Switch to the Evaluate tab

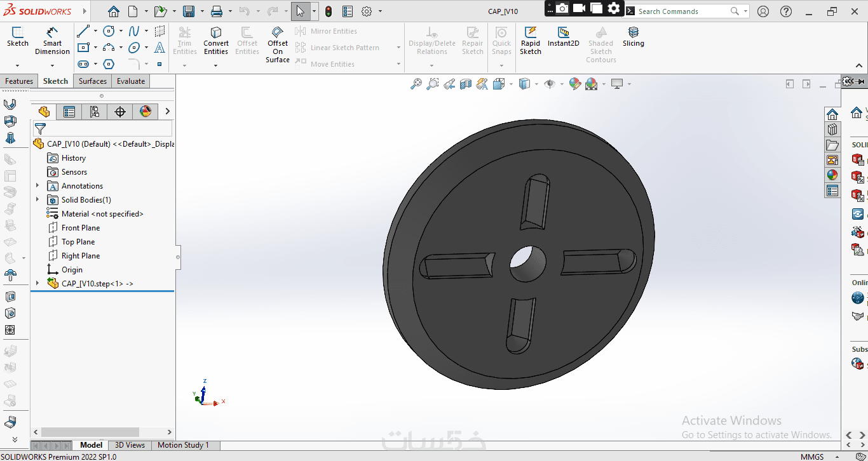(131, 81)
